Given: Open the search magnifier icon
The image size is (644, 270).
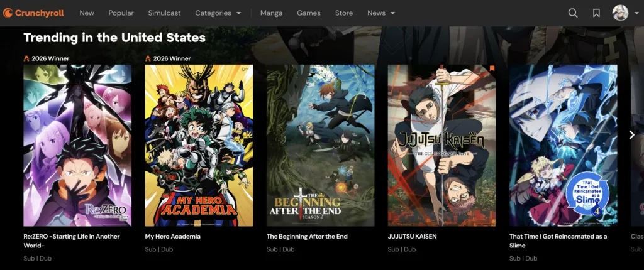Looking at the screenshot, I should [572, 13].
